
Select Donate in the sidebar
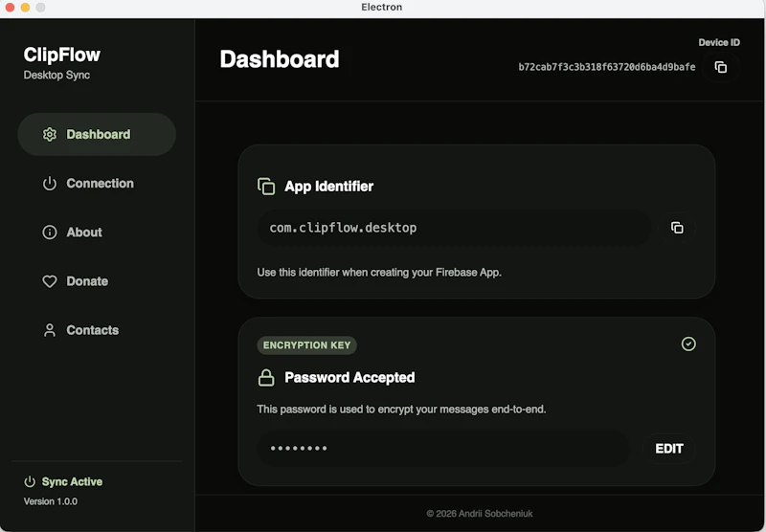pos(97,281)
